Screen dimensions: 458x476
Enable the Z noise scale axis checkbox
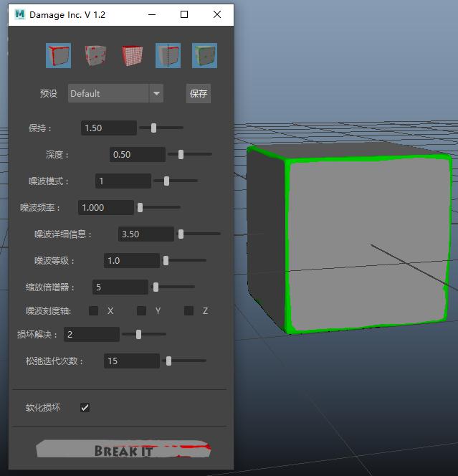[189, 310]
